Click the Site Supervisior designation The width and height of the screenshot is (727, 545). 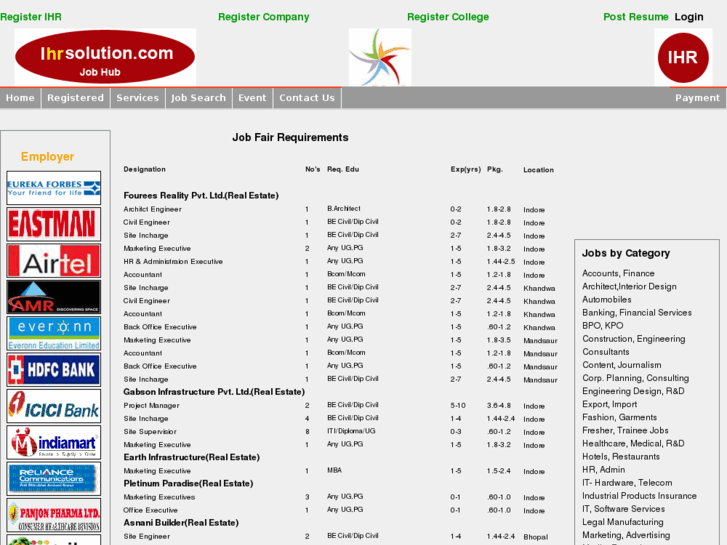pyautogui.click(x=150, y=432)
